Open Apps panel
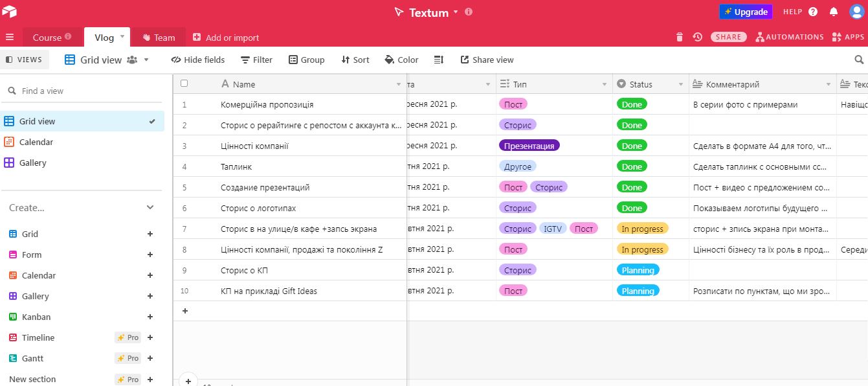This screenshot has height=386, width=868. tap(848, 37)
